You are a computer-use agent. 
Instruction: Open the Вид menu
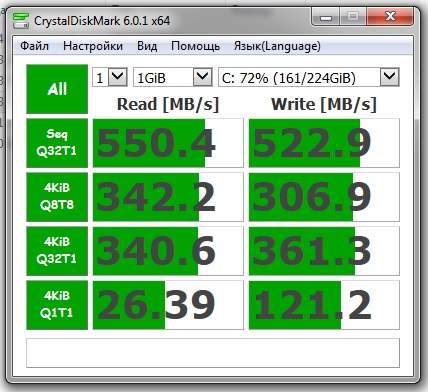pyautogui.click(x=147, y=46)
